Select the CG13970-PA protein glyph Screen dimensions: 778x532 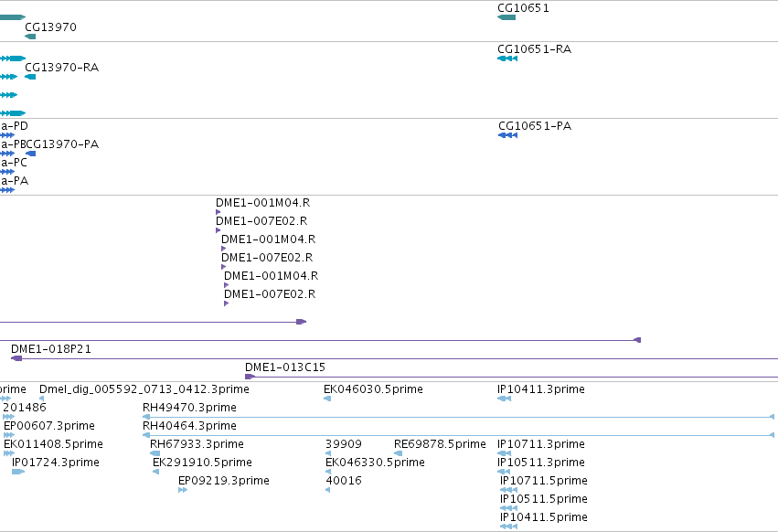[x=31, y=154]
